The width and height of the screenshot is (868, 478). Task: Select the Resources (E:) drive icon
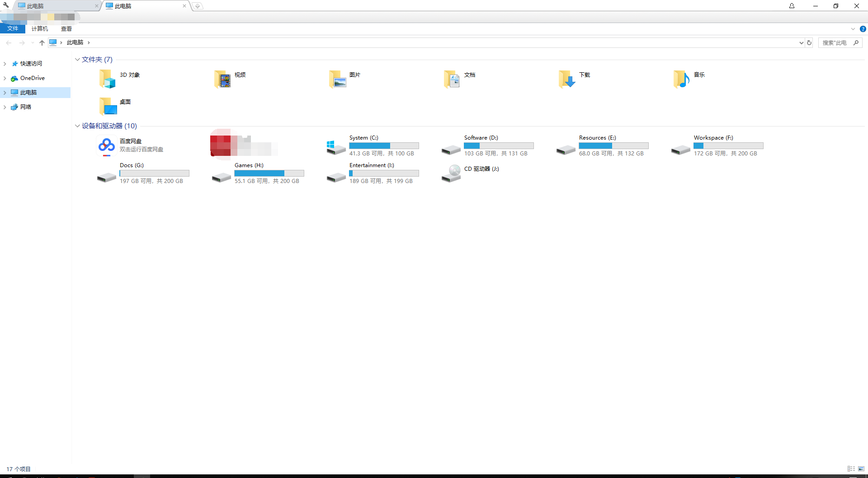(566, 150)
